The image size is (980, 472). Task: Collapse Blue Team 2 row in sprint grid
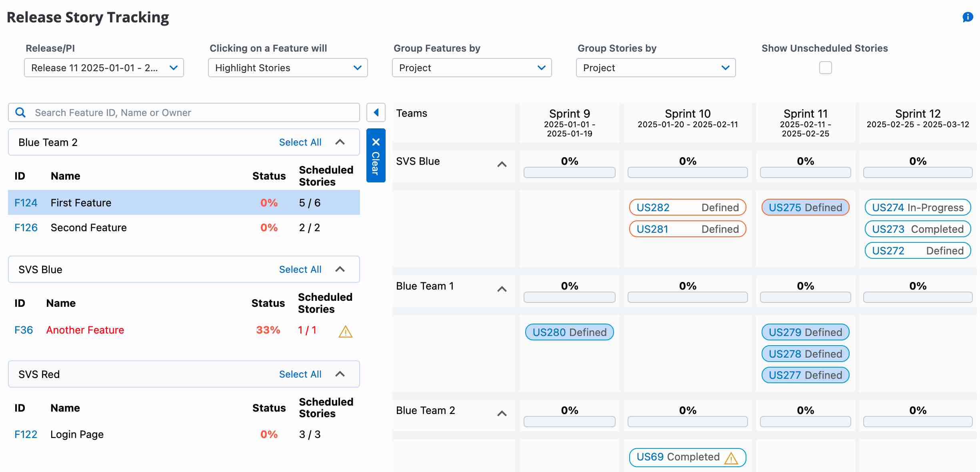coord(502,414)
